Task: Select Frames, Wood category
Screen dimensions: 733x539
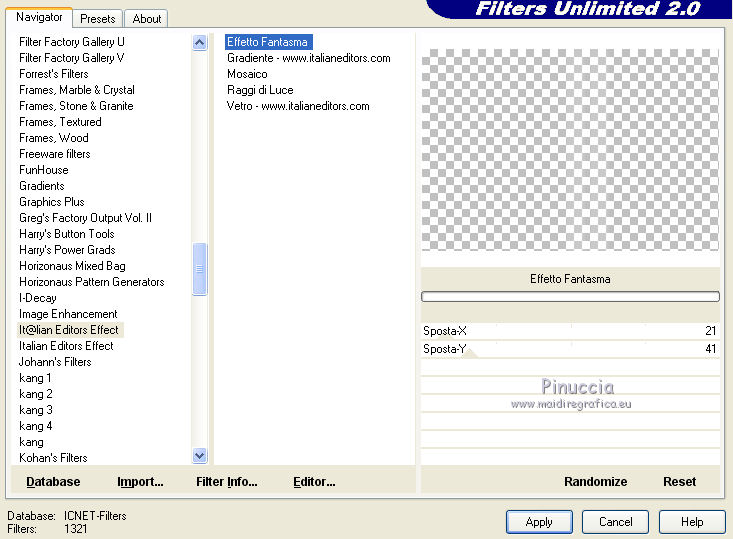Action: [x=54, y=138]
